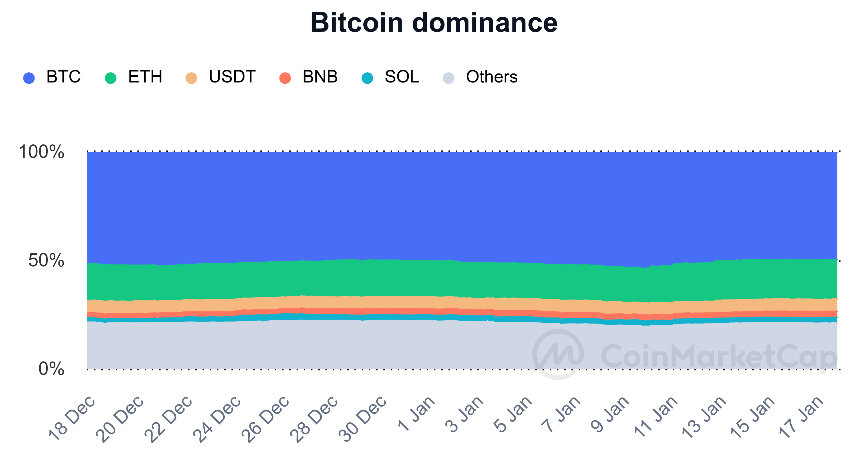Click the ETH green legend dot
Image resolution: width=868 pixels, height=463 pixels.
111,78
